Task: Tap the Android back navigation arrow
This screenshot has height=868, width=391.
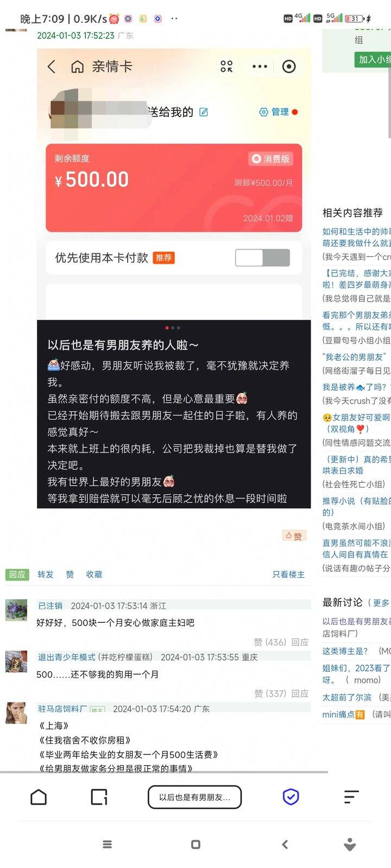Action: pos(285,844)
